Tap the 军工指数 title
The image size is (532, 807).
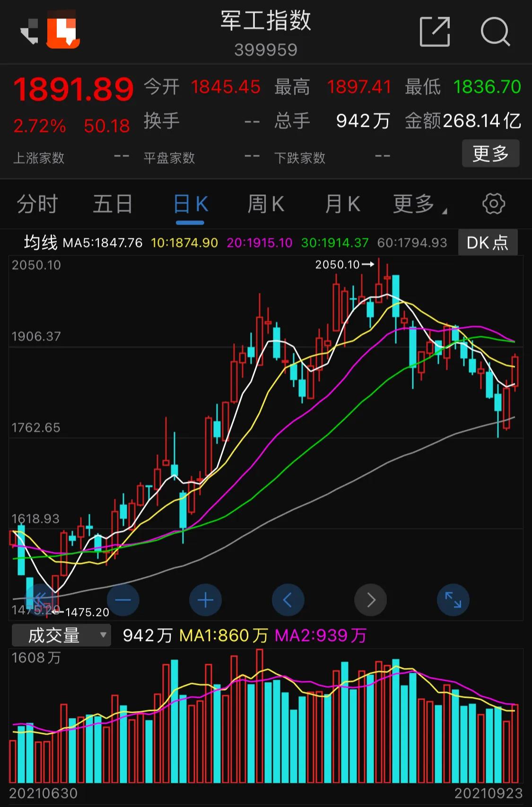point(266,21)
